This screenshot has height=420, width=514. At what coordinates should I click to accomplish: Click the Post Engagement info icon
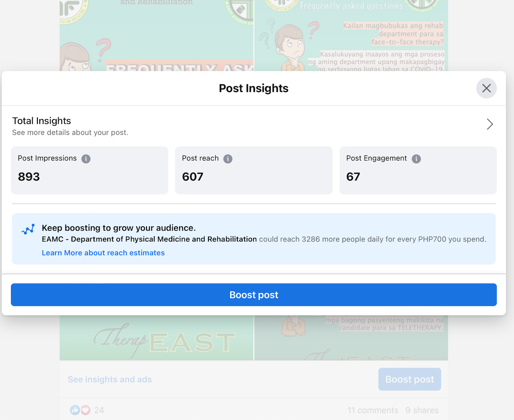pos(416,159)
